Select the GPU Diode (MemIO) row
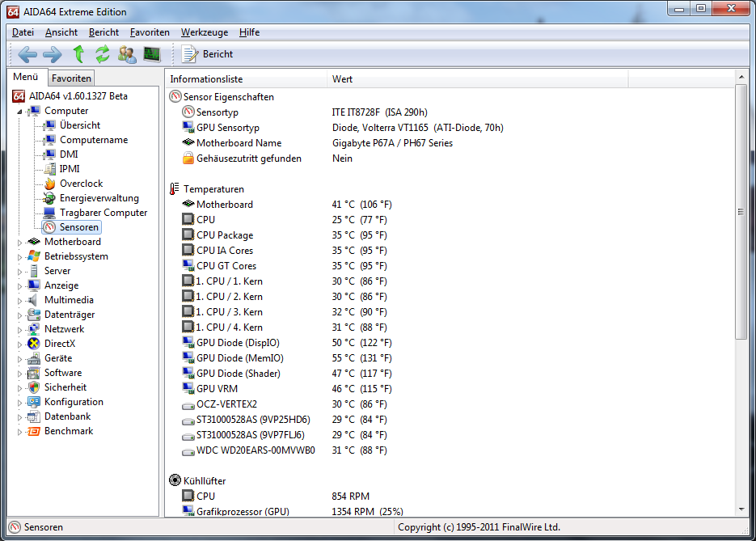Viewport: 756px width, 541px height. click(239, 358)
